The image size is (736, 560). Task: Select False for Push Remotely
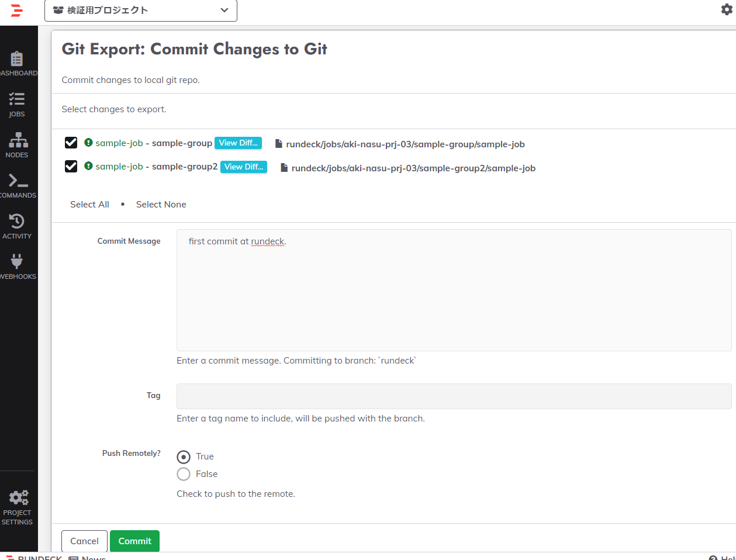(x=184, y=474)
